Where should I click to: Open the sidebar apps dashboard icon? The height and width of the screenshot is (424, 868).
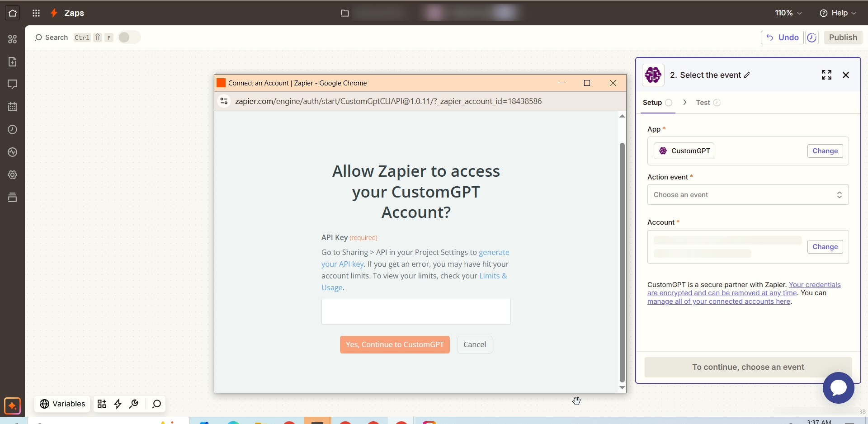tap(13, 39)
